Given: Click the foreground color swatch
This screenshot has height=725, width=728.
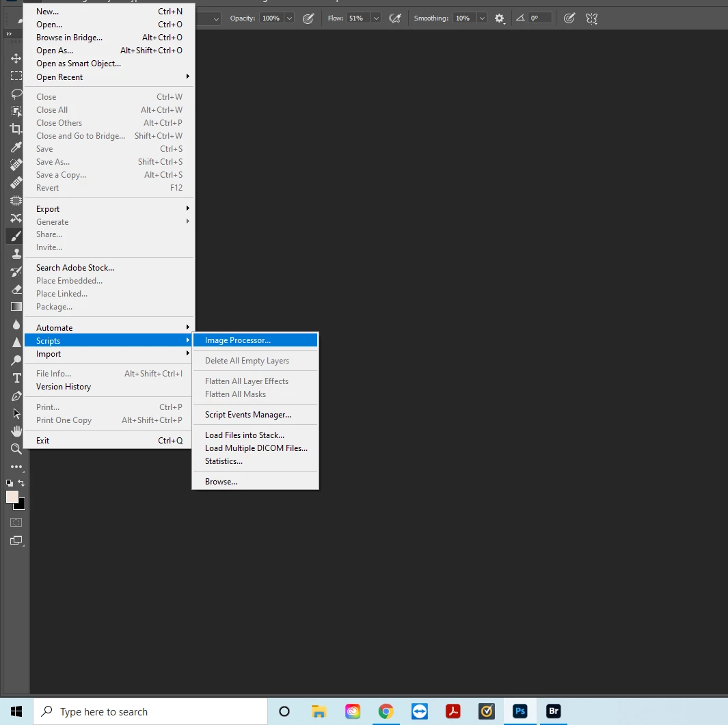Looking at the screenshot, I should [x=12, y=496].
